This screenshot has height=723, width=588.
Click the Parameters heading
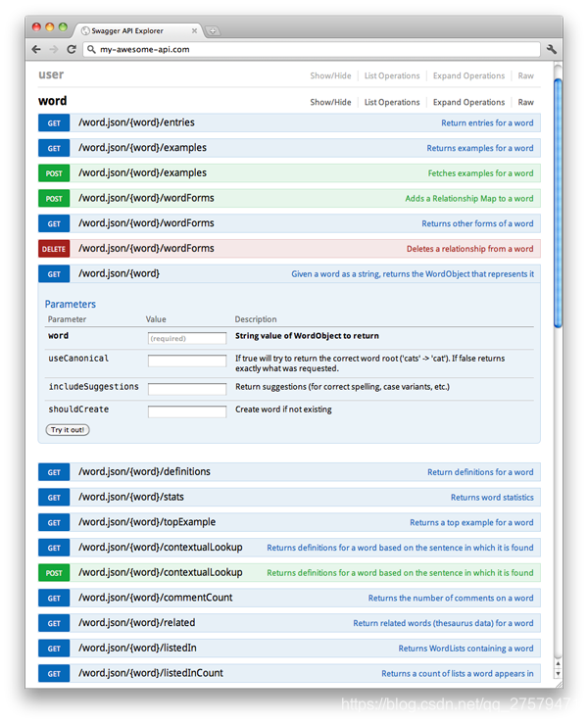pyautogui.click(x=71, y=304)
